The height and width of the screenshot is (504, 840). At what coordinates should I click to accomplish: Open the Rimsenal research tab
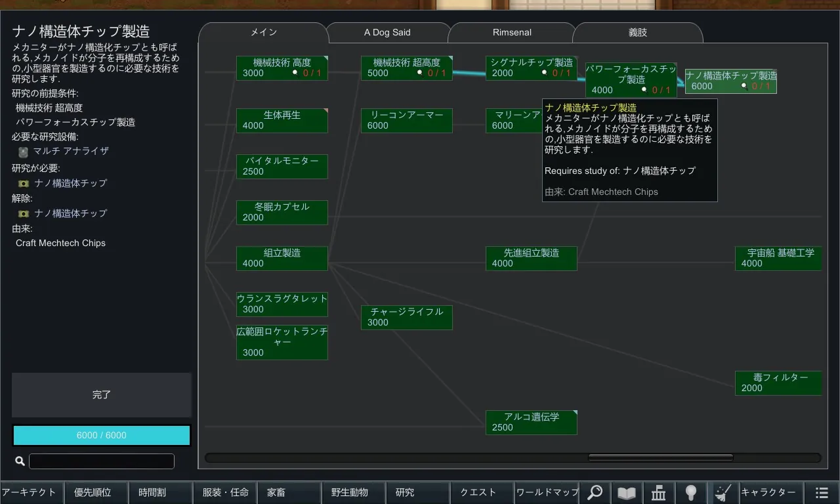tap(512, 32)
